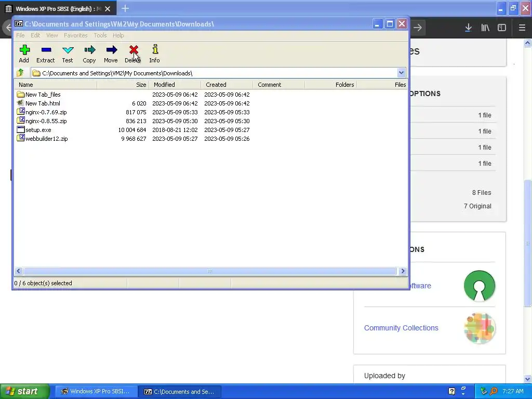
Task: Close the Windows XP Pro SBSI browser tab
Action: (x=108, y=9)
